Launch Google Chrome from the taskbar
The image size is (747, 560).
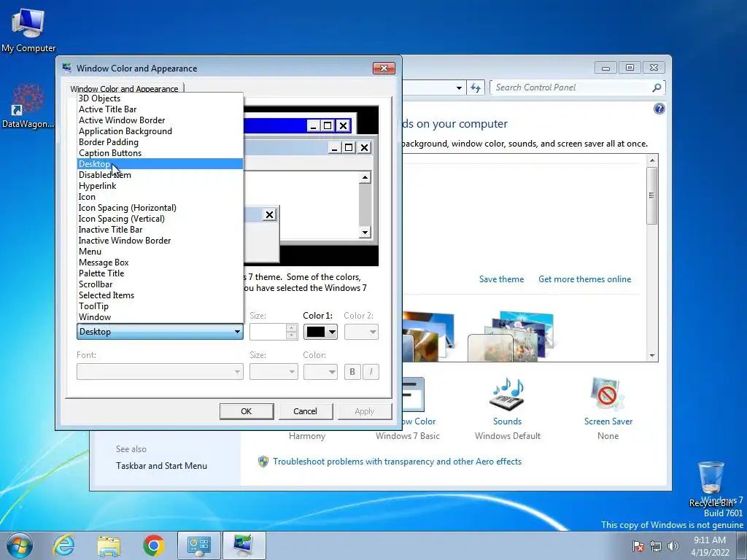click(153, 545)
